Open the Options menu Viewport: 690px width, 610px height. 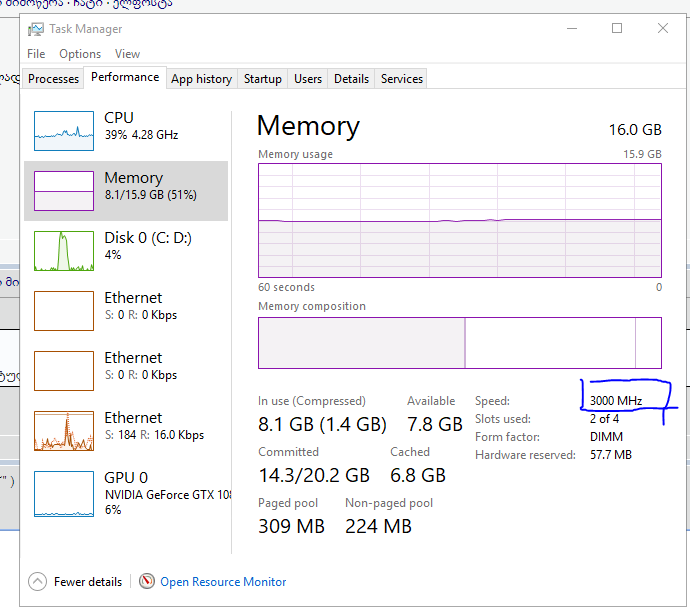click(x=80, y=54)
